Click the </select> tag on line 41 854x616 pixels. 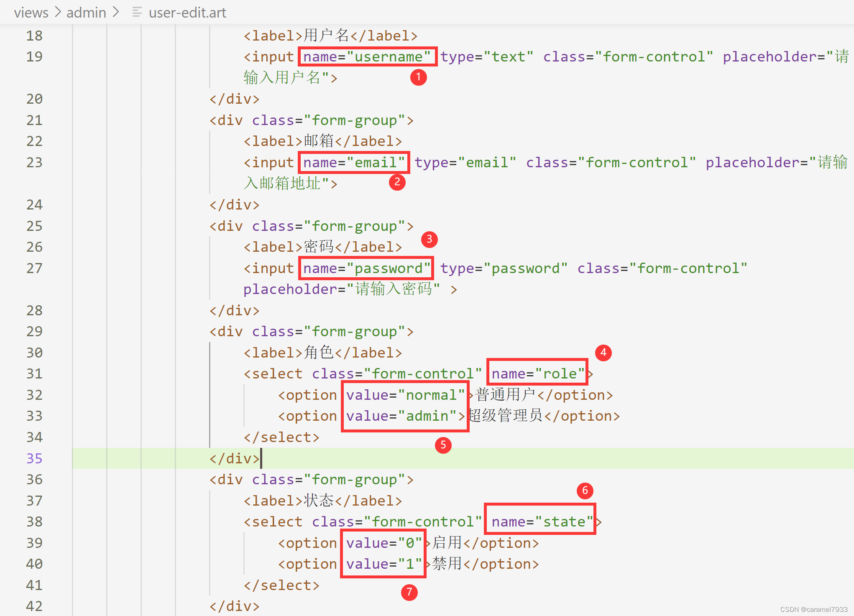[x=282, y=585]
